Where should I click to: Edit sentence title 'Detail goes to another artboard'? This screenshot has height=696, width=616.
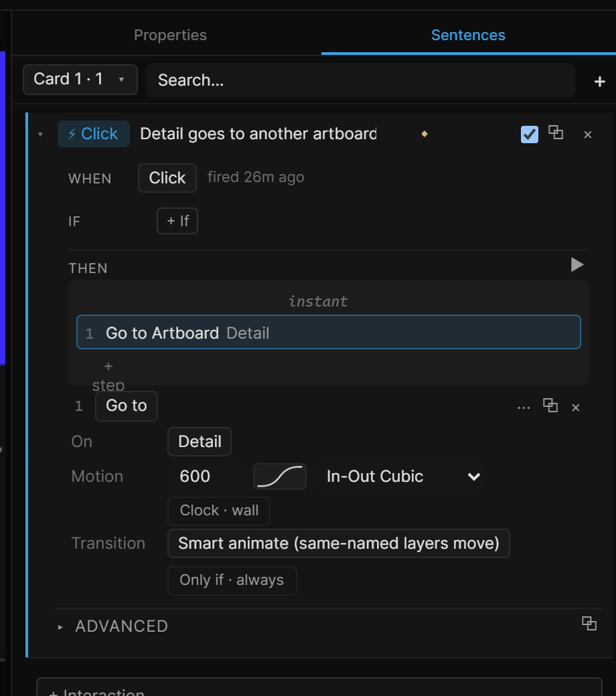tap(258, 134)
